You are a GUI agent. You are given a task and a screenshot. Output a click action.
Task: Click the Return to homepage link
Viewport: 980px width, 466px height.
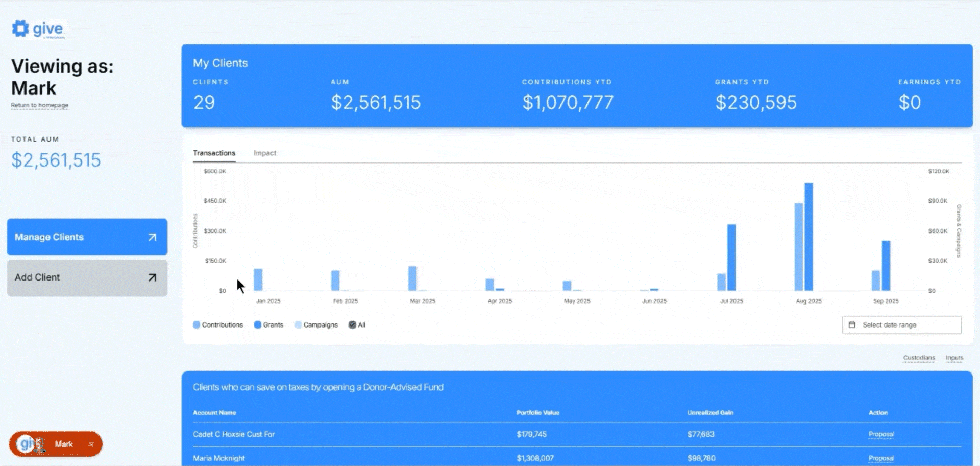[40, 105]
